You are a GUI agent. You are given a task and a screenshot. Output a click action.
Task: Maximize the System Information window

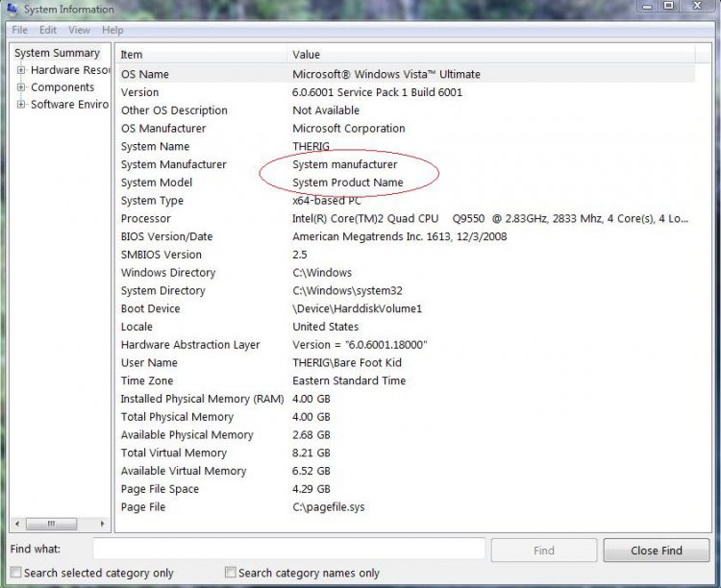click(669, 6)
